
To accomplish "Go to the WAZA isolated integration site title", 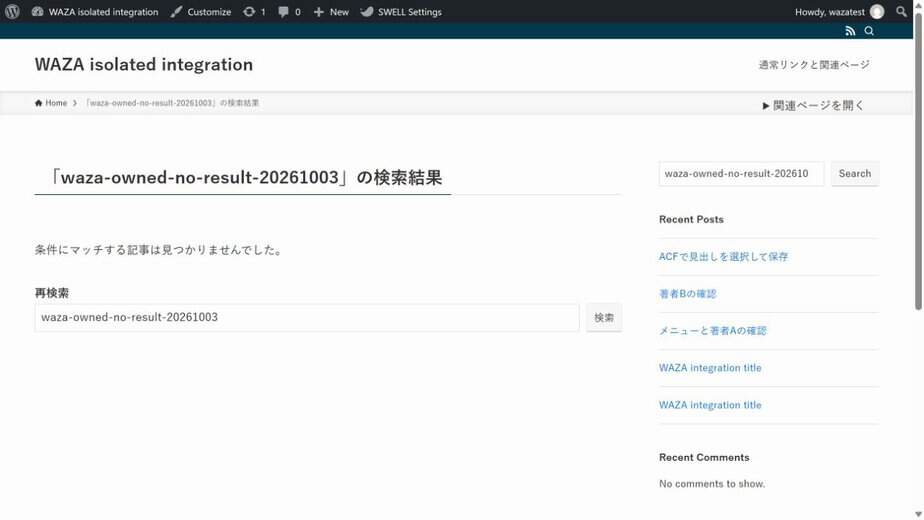I will (144, 64).
